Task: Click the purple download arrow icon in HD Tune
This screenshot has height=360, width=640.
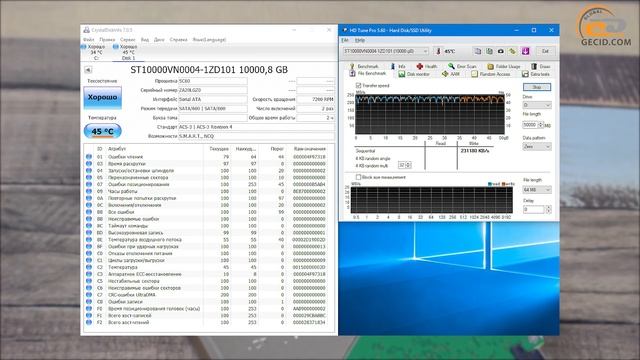Action: (x=525, y=51)
